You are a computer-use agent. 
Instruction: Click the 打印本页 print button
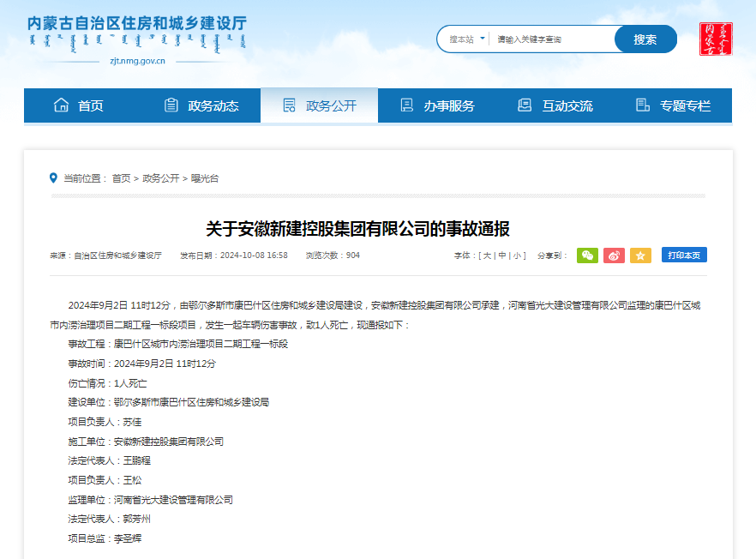coord(684,255)
